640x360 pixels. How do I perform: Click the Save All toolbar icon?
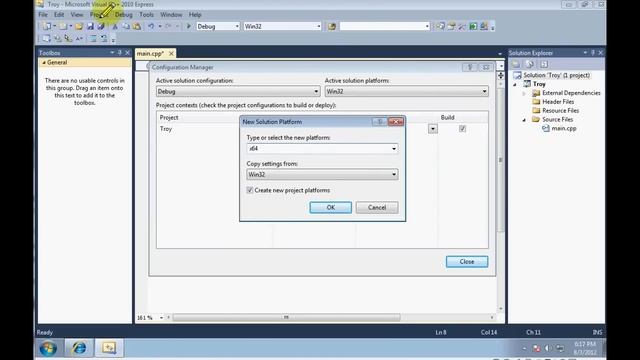pyautogui.click(x=101, y=26)
